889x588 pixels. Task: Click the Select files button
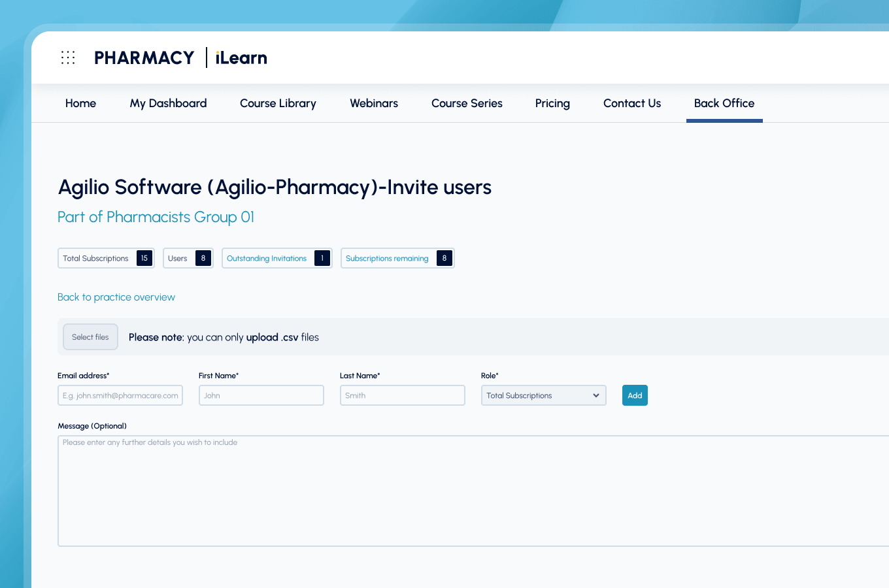pos(90,337)
